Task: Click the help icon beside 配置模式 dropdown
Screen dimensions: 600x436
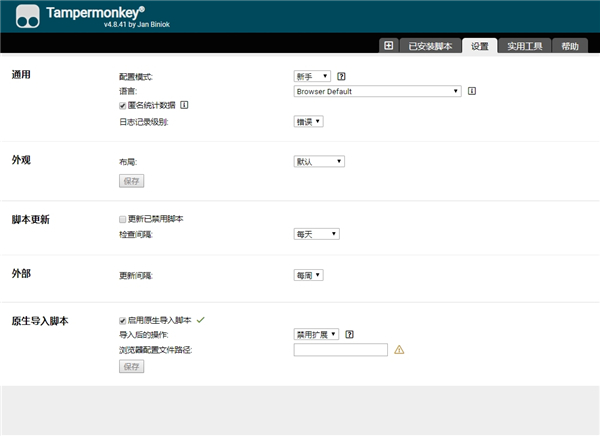Action: 341,76
